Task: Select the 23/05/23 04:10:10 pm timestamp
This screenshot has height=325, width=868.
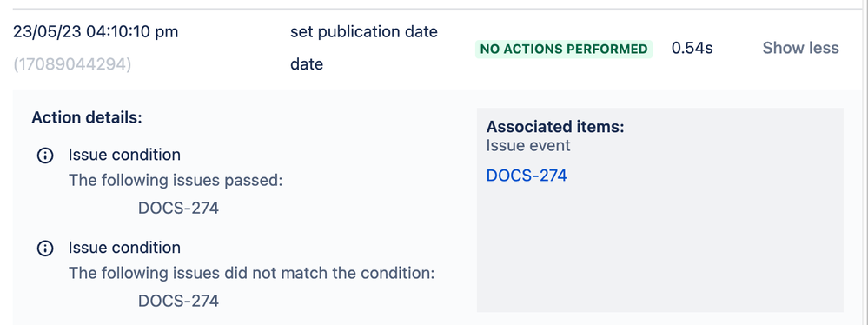Action: point(96,31)
